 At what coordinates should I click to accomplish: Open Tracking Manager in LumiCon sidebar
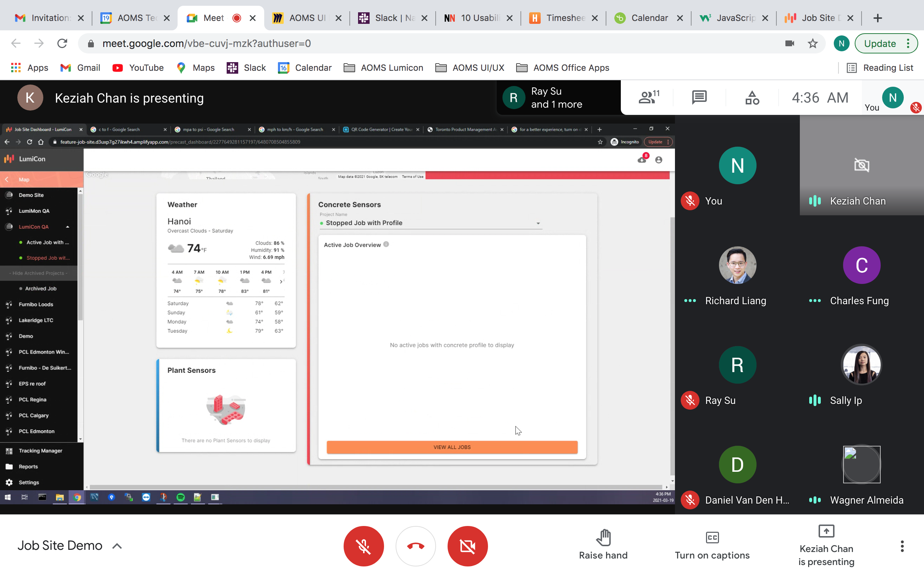point(40,451)
